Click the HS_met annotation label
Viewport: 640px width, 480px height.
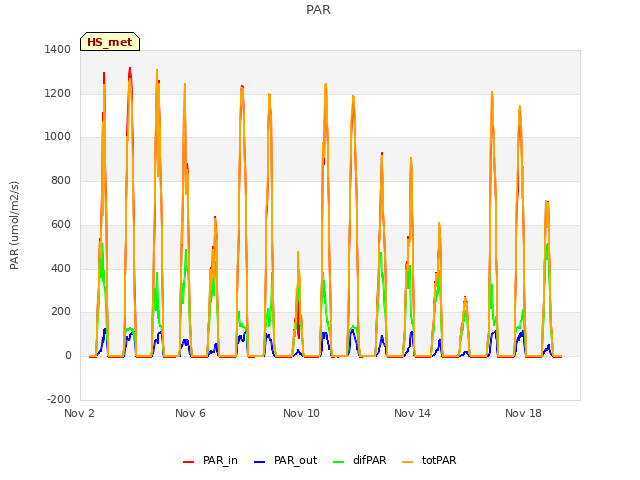coord(110,42)
